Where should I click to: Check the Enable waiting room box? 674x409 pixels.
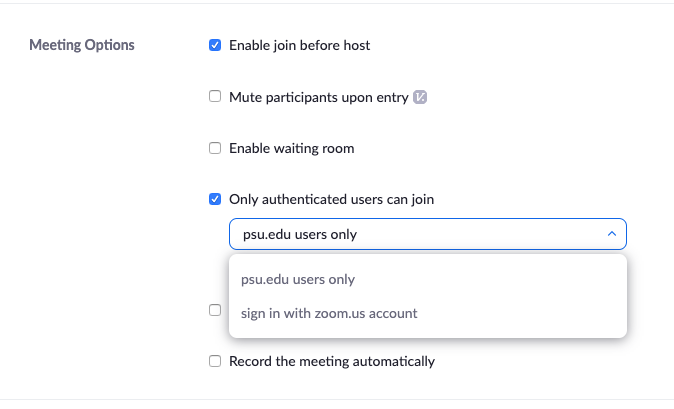pyautogui.click(x=215, y=148)
